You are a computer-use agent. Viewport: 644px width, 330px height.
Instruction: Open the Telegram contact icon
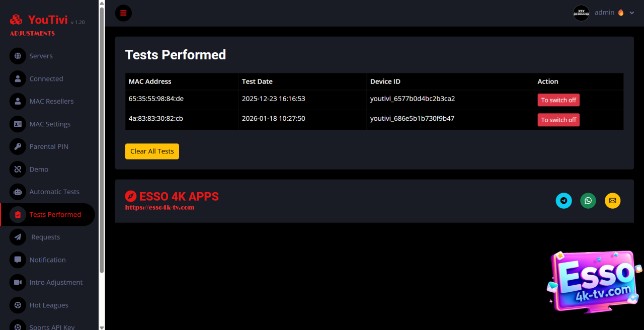[563, 201]
